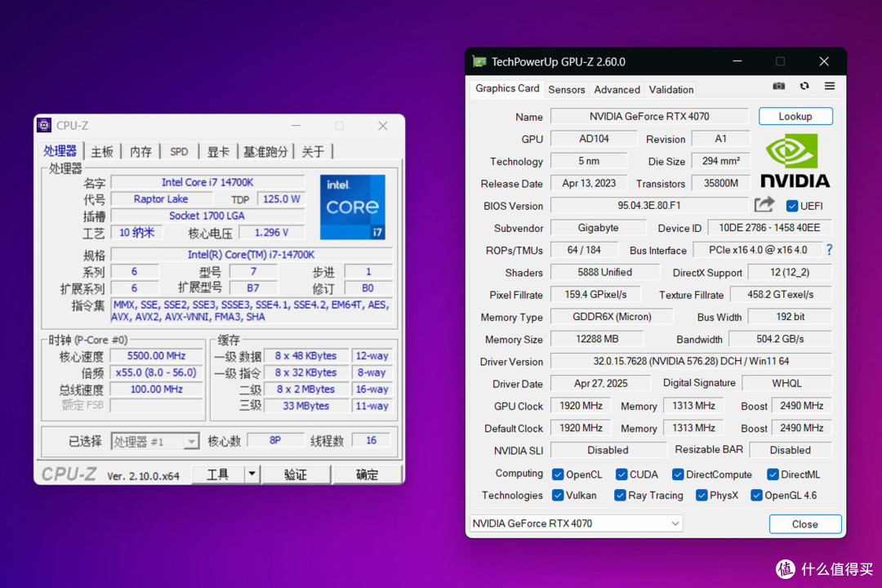This screenshot has width=882, height=588.
Task: Click the Memory Type value GDDR6X (Micron)
Action: [x=612, y=316]
